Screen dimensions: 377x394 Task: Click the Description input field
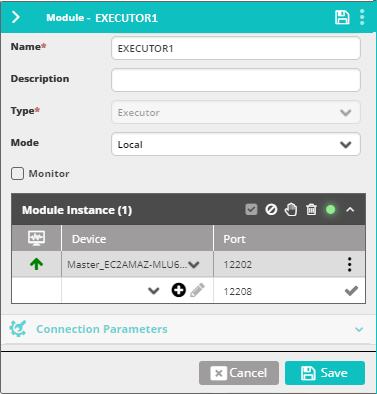[x=236, y=80]
